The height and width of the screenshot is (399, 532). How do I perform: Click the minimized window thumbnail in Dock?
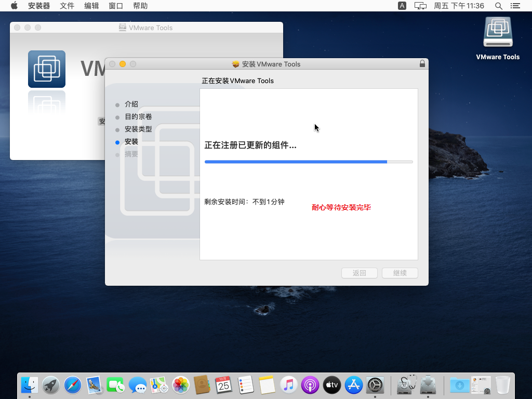[481, 385]
